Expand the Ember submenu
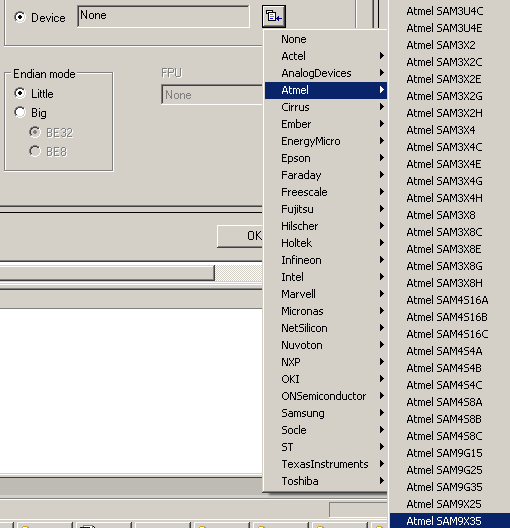Viewport: 510px width, 528px height. (326, 124)
